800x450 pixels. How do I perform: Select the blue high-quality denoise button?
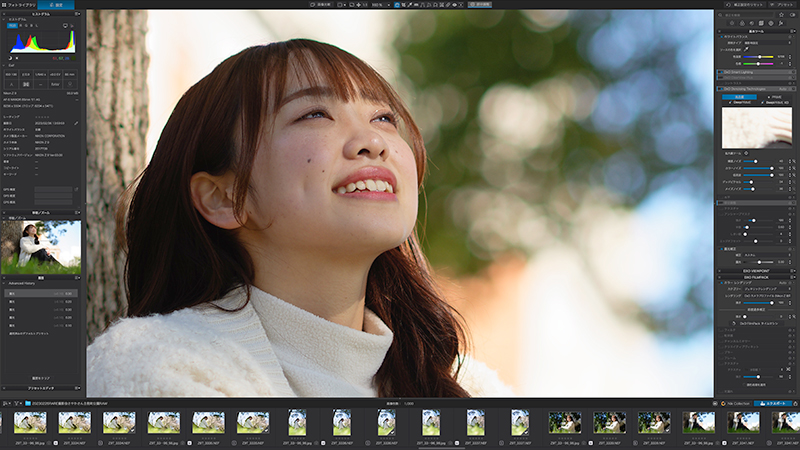pyautogui.click(x=739, y=97)
